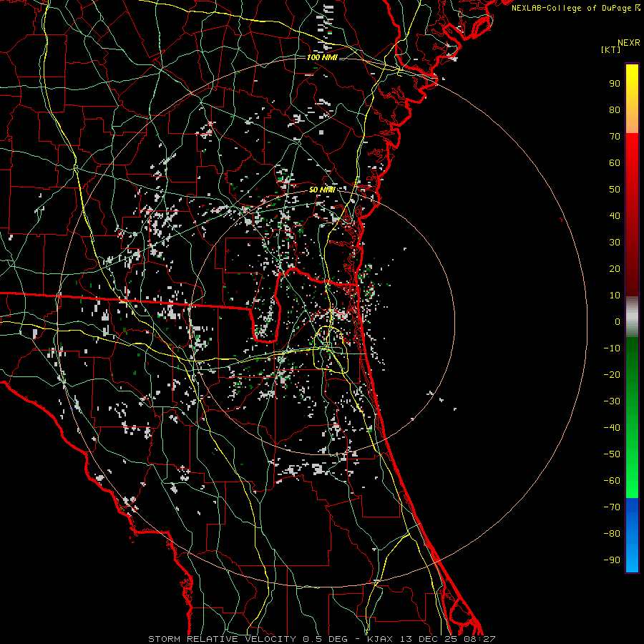
Task: Click the -30 value on velocity scale
Action: point(612,401)
